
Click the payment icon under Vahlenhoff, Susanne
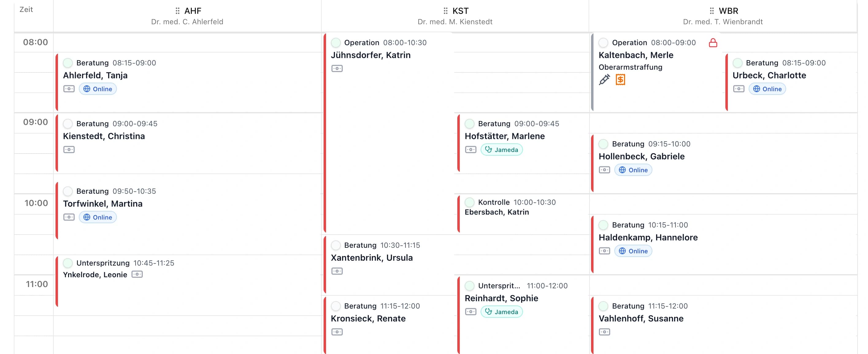tap(605, 332)
